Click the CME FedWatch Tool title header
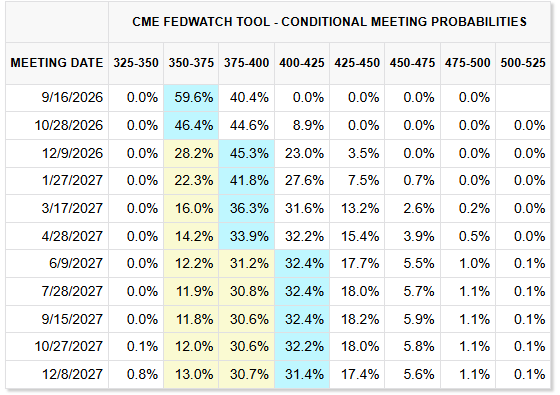The image size is (560, 395). click(x=329, y=22)
